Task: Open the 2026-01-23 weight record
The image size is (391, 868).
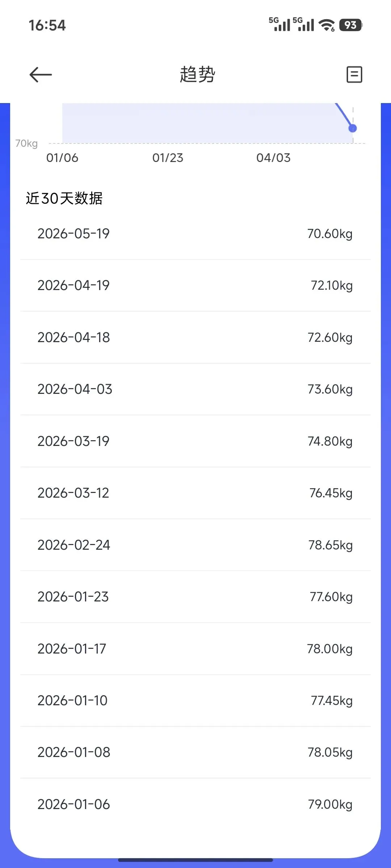Action: click(195, 597)
